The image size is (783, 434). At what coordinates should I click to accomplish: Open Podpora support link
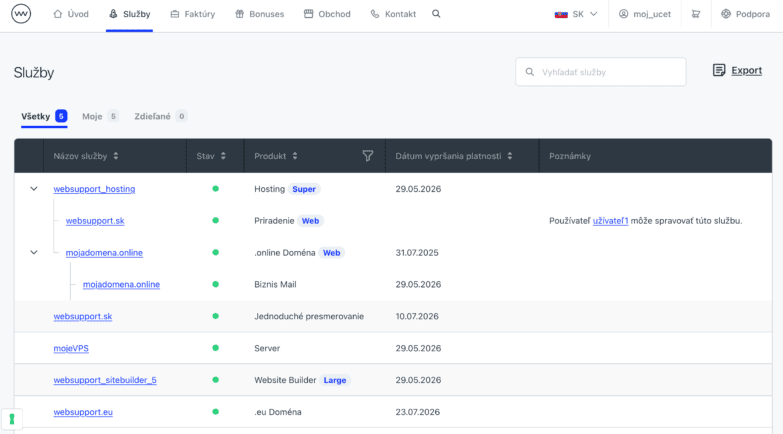pyautogui.click(x=746, y=14)
